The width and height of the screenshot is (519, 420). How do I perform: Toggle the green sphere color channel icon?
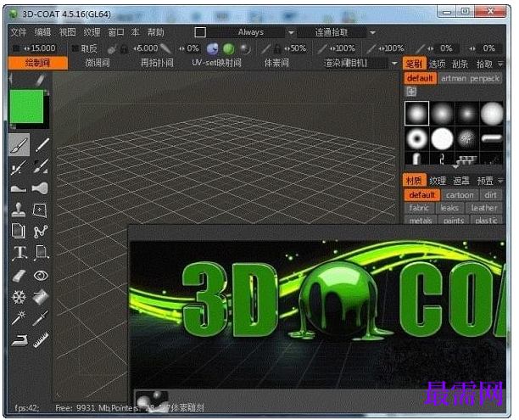click(229, 48)
